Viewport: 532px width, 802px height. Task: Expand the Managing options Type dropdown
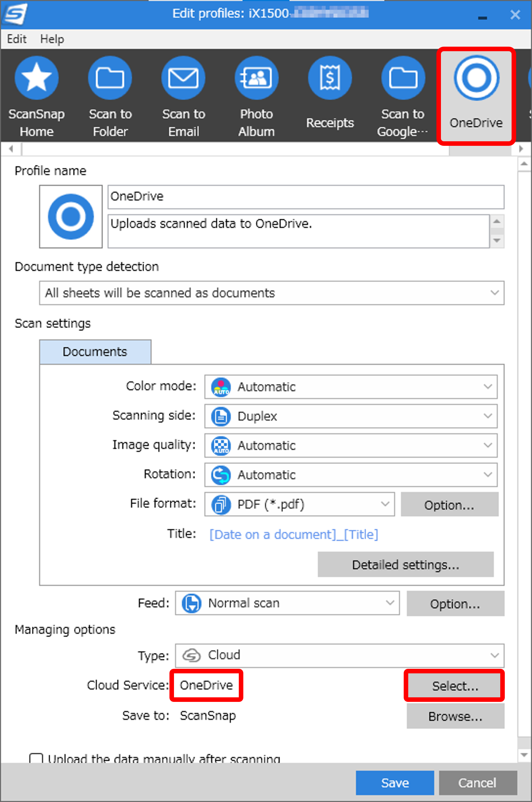(x=340, y=656)
